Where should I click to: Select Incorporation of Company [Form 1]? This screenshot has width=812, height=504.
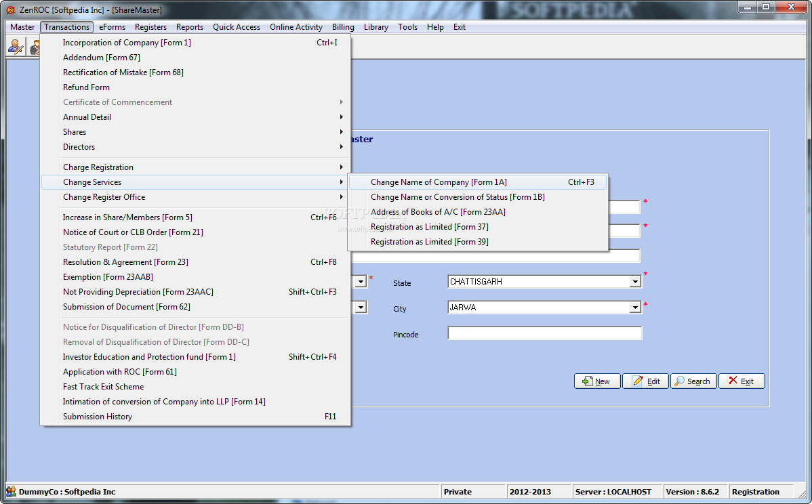pos(196,43)
